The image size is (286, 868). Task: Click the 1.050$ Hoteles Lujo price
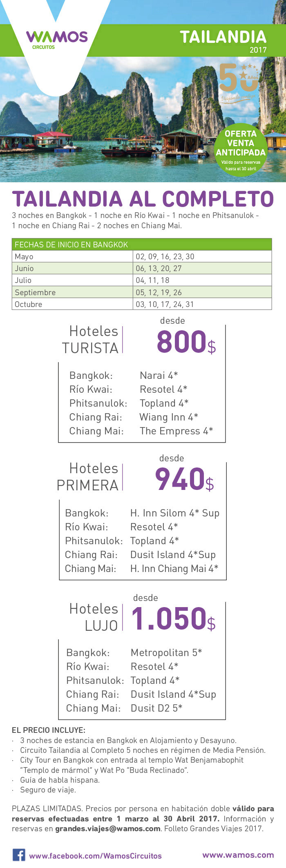tap(173, 619)
